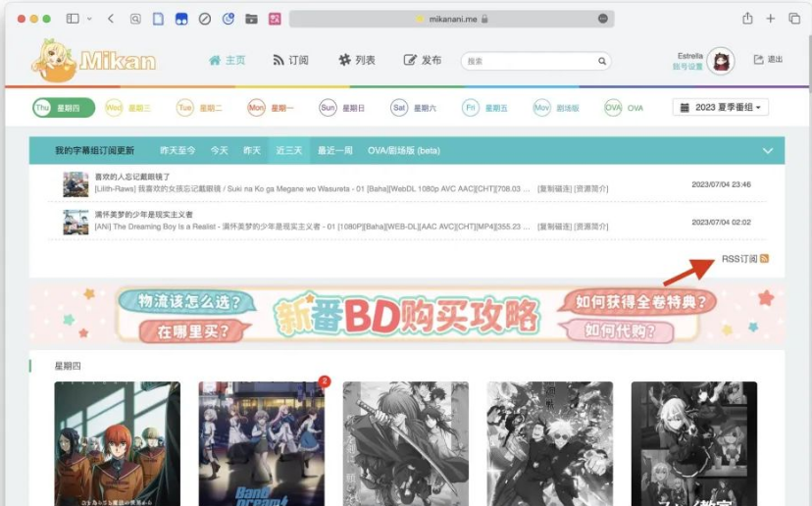Click the Mikan logo
Screen dimensions: 812x506
pyautogui.click(x=94, y=61)
